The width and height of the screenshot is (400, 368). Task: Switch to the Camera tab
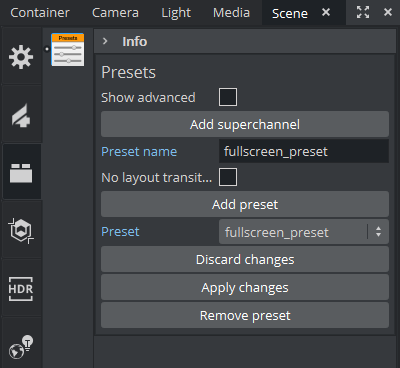[x=115, y=13]
